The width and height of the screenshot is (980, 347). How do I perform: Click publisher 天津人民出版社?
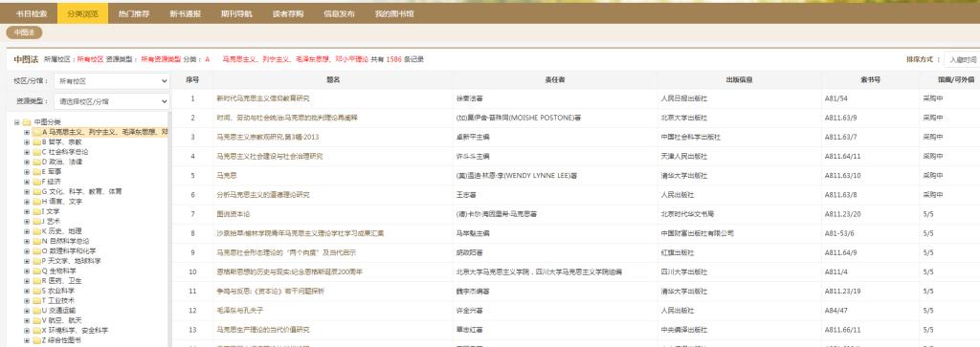click(x=683, y=157)
